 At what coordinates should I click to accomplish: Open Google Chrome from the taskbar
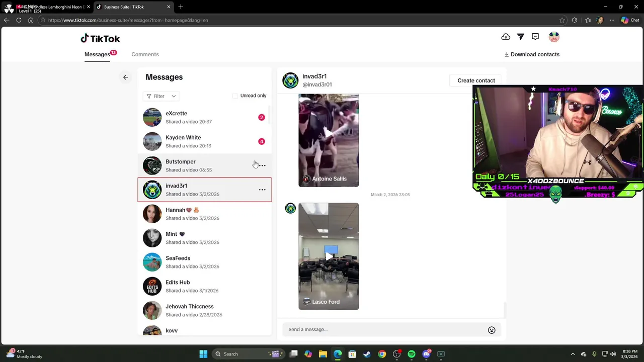tap(382, 354)
